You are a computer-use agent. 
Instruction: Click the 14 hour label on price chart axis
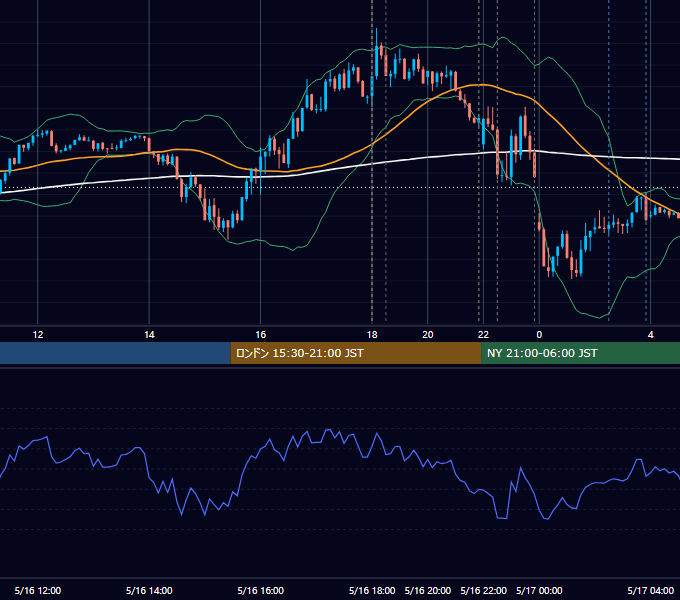tap(149, 335)
